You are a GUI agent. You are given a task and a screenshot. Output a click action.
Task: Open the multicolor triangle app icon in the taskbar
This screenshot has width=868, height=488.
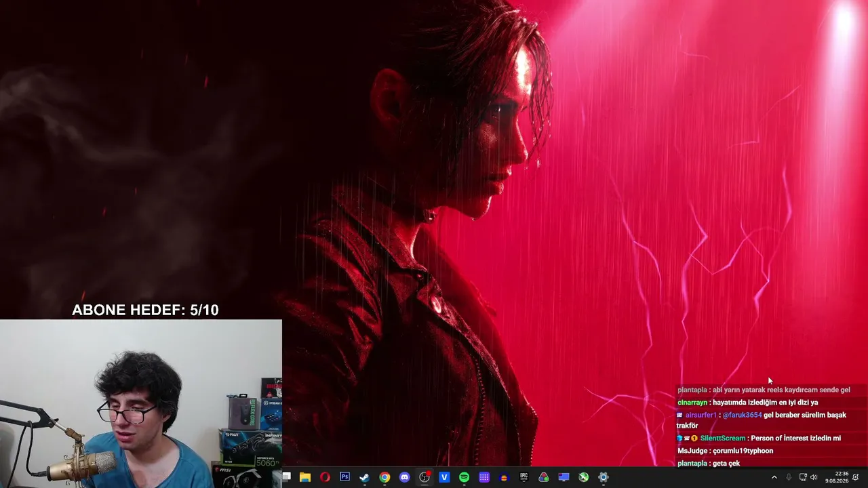coord(543,477)
